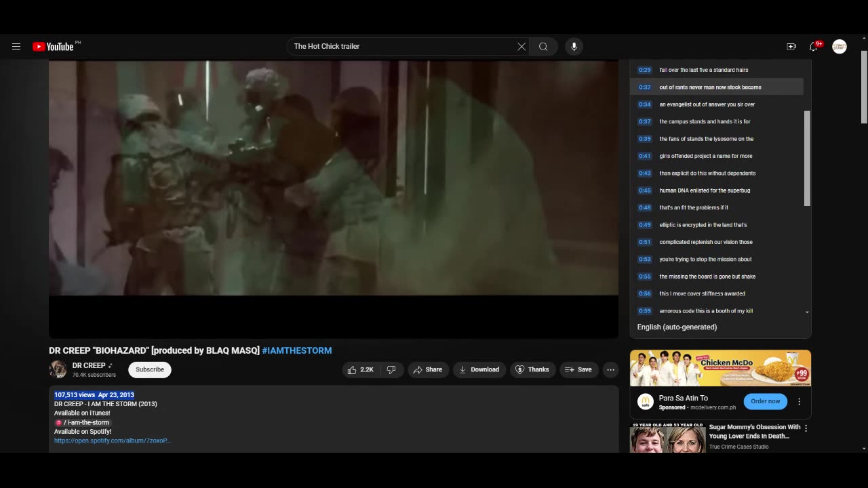
Task: Open options for Sugar Mommy's Obsession video
Action: point(806,428)
